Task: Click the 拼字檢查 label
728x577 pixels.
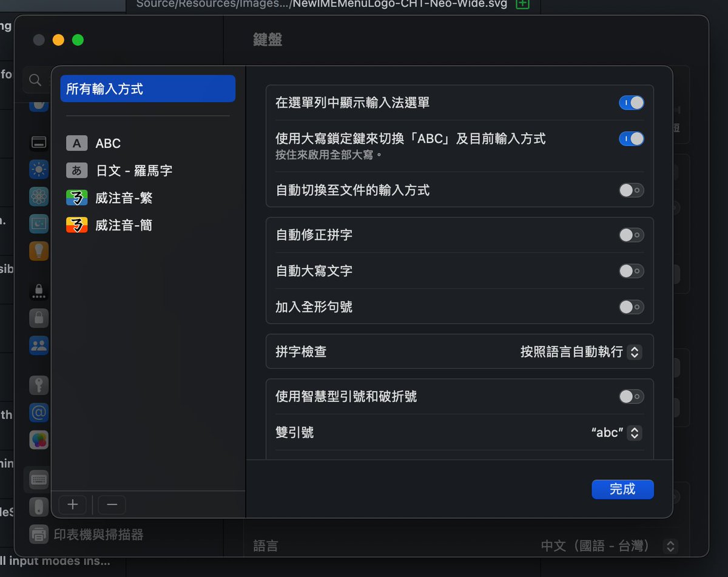Action: [301, 352]
